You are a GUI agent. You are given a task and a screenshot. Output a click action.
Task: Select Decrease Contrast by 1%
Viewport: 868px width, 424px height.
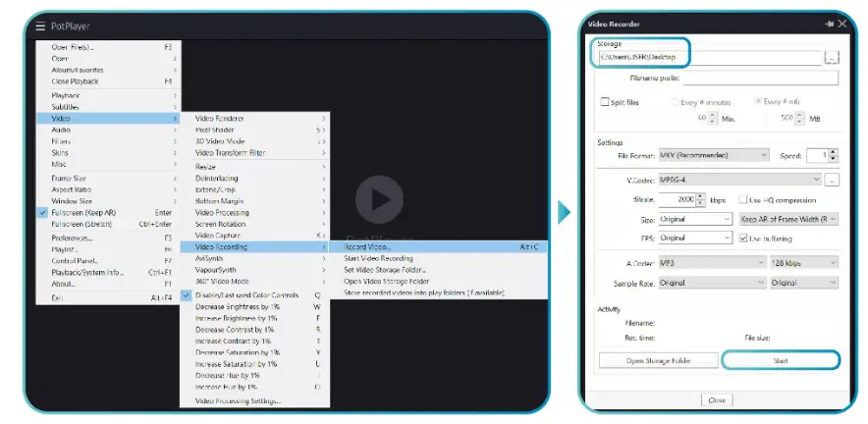[254, 330]
